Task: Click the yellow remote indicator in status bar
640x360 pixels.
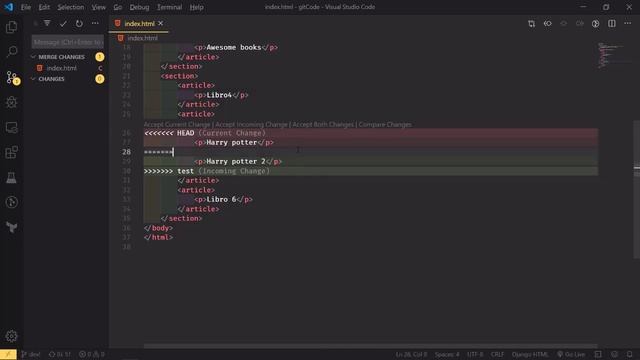Action: click(x=8, y=354)
